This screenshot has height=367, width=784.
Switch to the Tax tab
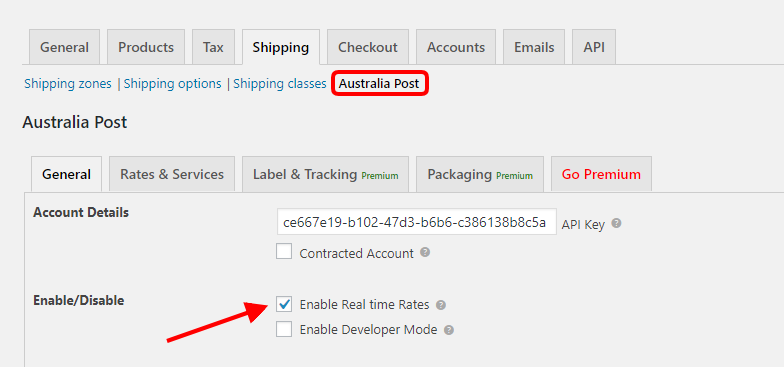[x=213, y=47]
